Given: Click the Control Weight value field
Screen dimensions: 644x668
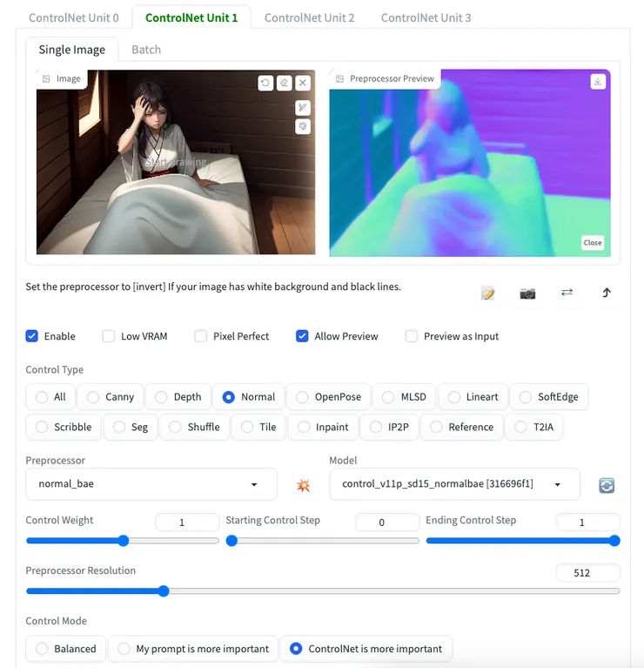Looking at the screenshot, I should pyautogui.click(x=187, y=523).
